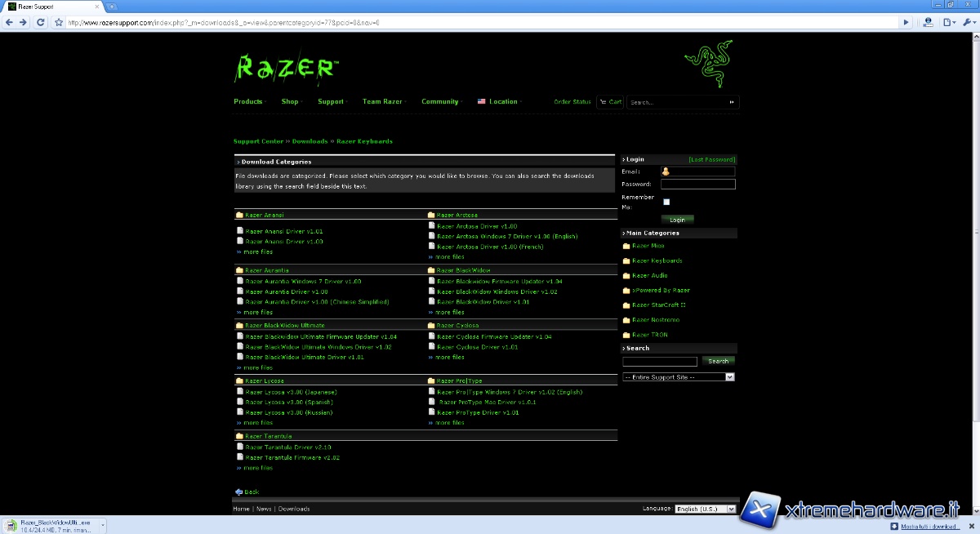
Task: Open the Razer BlackWidow folder icon
Action: (431, 270)
